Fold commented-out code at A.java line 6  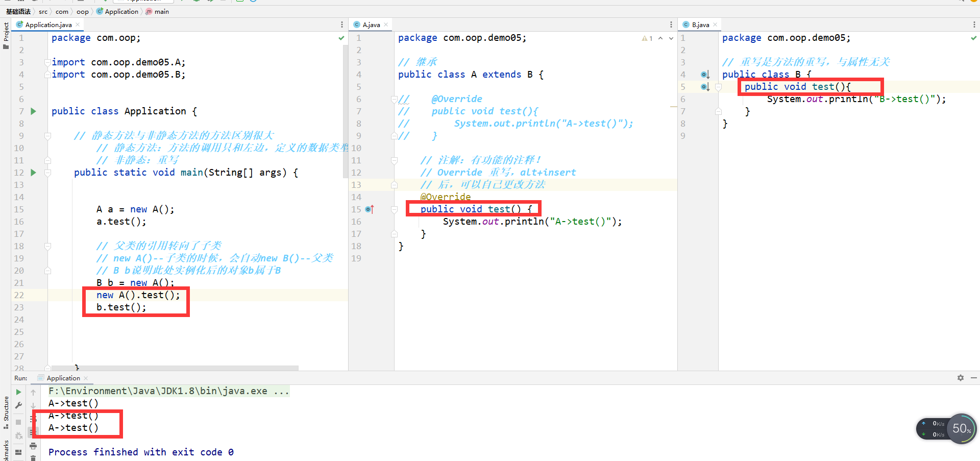click(394, 99)
